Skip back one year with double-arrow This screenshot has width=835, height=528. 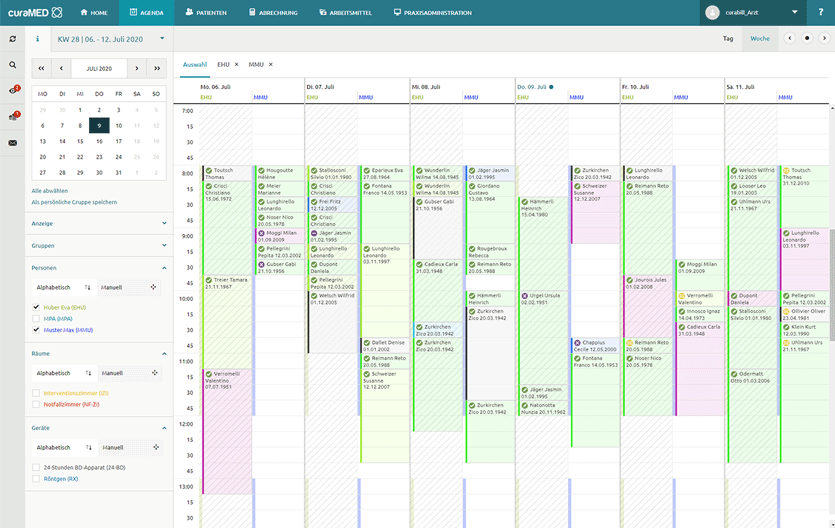click(42, 69)
